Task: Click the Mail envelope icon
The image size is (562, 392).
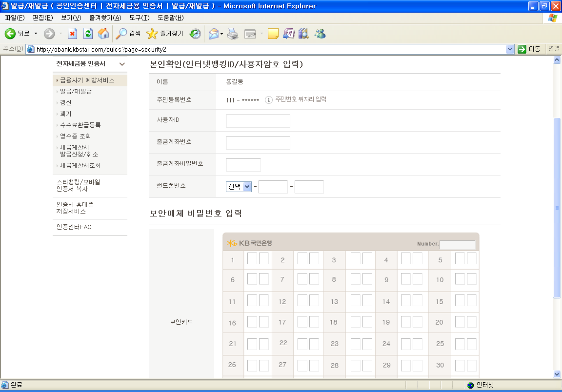Action: point(214,34)
